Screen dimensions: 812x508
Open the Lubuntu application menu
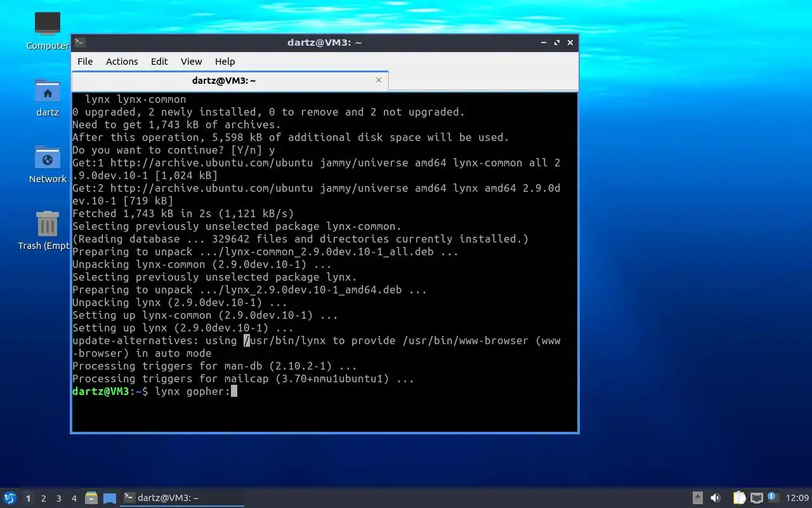tap(10, 498)
